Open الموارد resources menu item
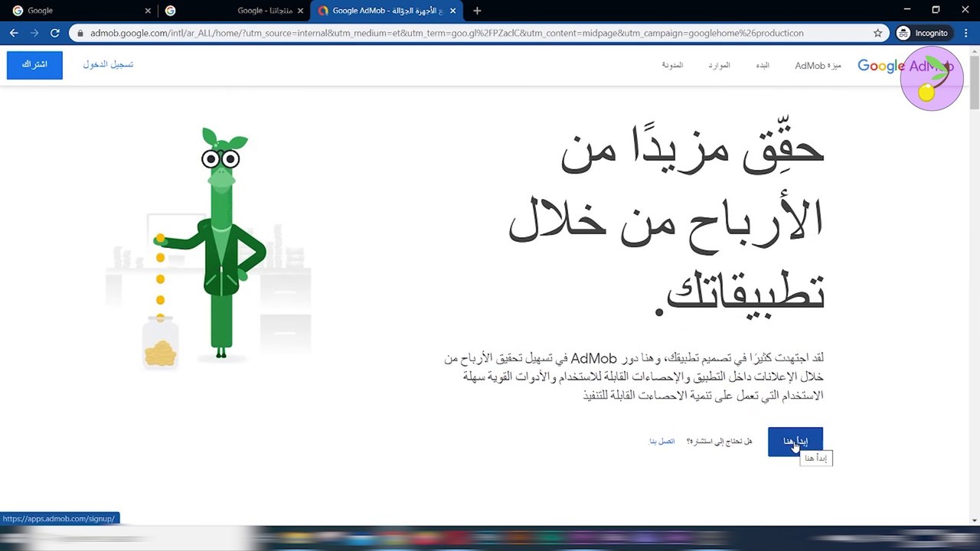The height and width of the screenshot is (551, 980). click(x=719, y=65)
